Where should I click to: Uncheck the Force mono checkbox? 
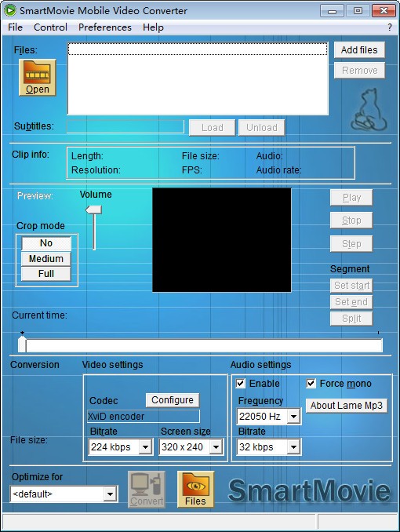pos(311,384)
